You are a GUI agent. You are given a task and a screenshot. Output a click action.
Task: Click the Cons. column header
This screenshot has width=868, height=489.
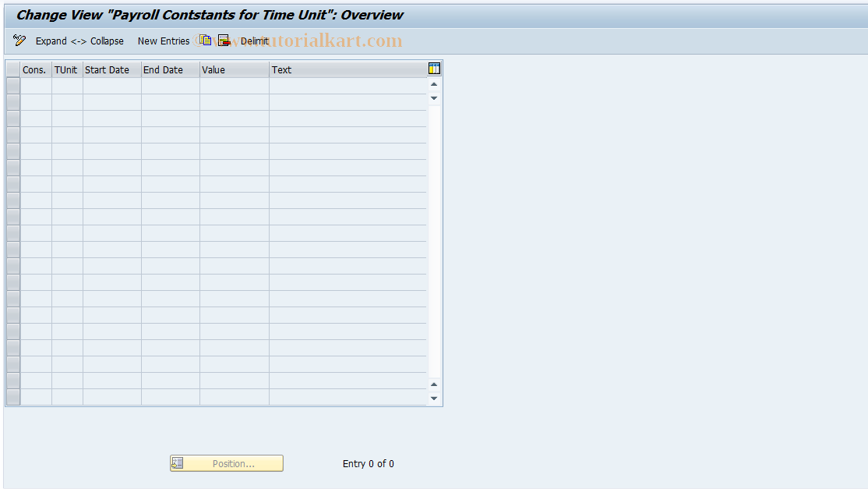[36, 69]
